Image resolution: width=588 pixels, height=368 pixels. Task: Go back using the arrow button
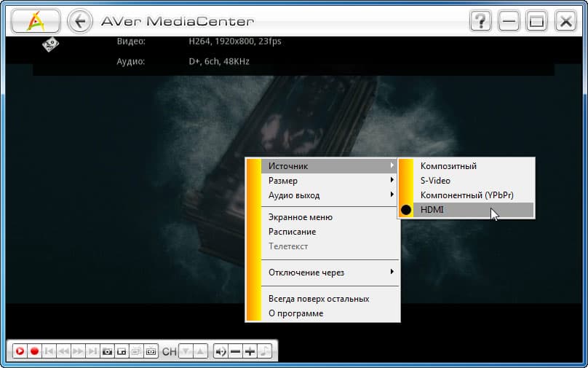(x=80, y=21)
